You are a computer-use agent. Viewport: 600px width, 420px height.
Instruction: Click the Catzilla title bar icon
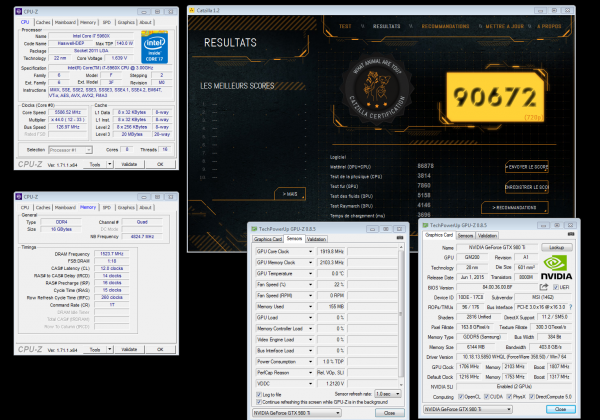pyautogui.click(x=192, y=10)
